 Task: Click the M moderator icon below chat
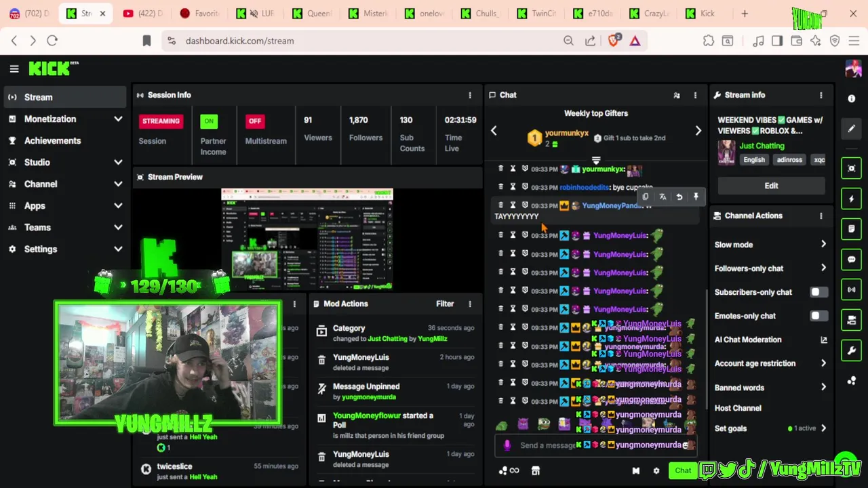[x=636, y=470]
